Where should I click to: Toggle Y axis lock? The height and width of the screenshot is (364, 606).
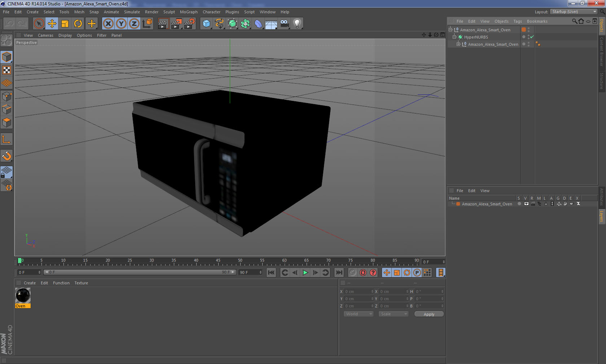[x=121, y=24]
